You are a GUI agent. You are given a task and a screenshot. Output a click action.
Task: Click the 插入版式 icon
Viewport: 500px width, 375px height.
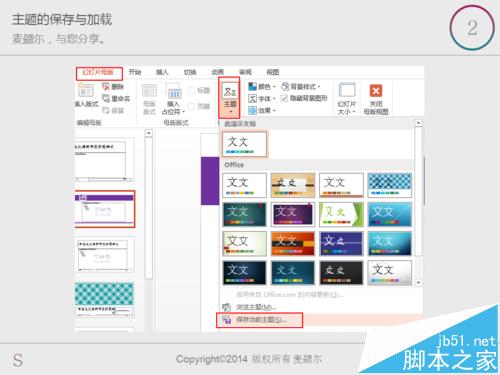(x=86, y=90)
